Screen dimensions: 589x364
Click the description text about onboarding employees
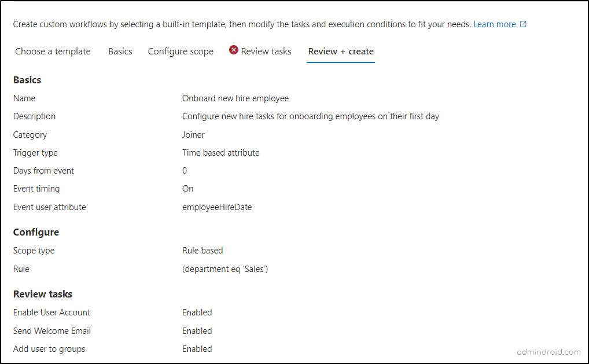[x=311, y=116]
